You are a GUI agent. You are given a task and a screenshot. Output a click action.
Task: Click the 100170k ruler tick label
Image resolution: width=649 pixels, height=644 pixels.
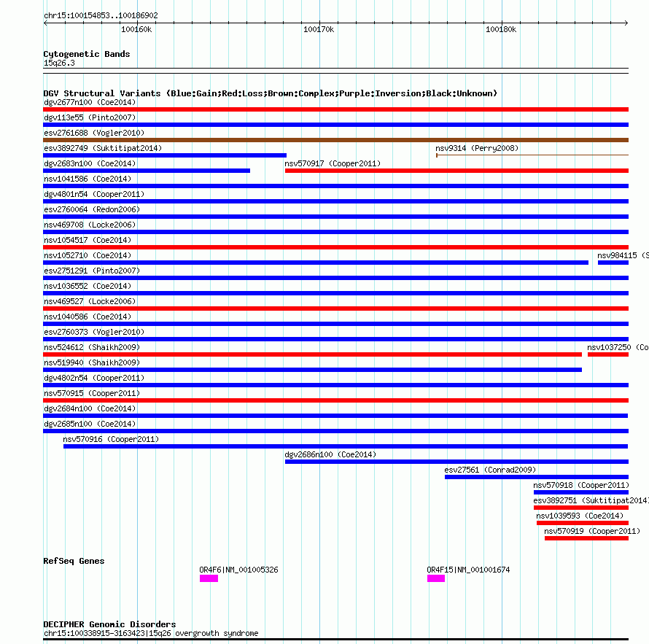pos(318,29)
